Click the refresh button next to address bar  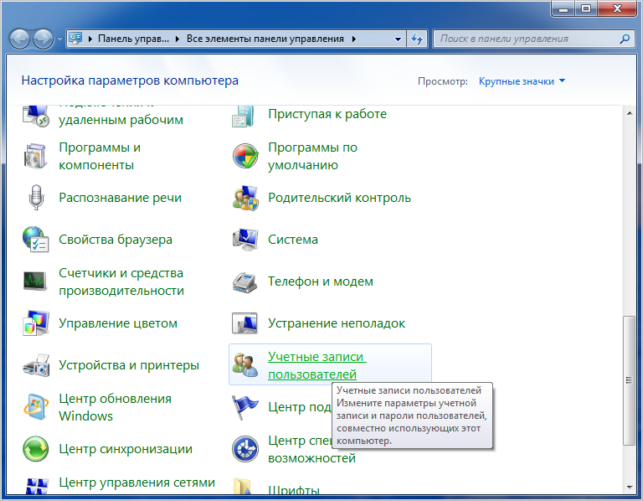(417, 39)
